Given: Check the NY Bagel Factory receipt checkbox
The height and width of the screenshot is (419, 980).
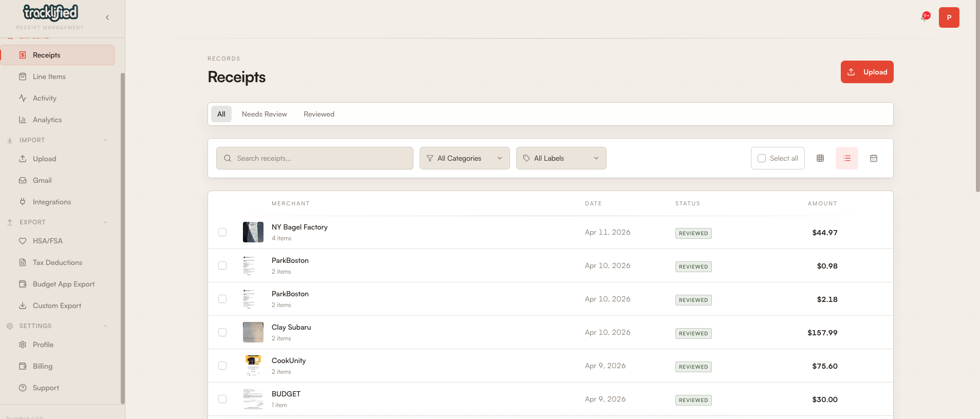Looking at the screenshot, I should pyautogui.click(x=222, y=232).
